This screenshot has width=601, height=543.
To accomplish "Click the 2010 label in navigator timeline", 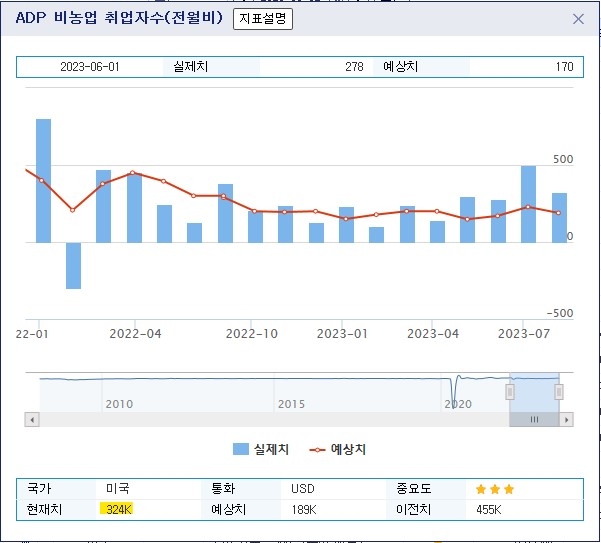I will coord(119,404).
